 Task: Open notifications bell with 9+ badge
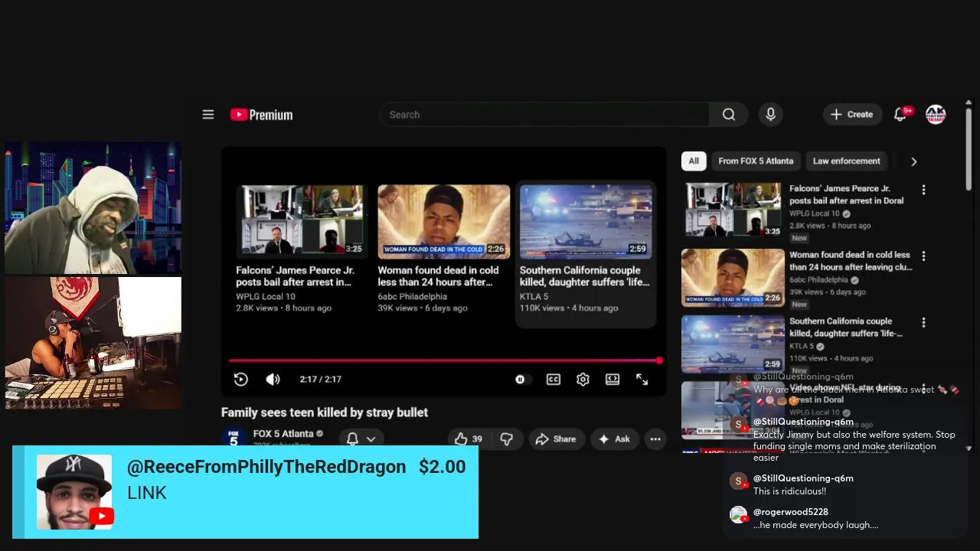pos(901,115)
